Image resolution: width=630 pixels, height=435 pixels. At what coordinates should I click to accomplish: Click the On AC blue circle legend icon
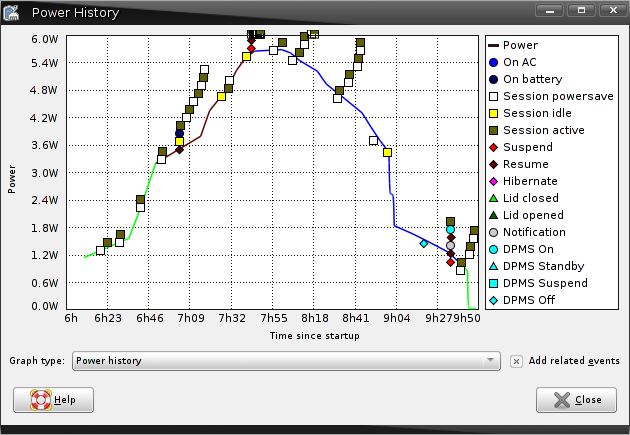(x=493, y=62)
